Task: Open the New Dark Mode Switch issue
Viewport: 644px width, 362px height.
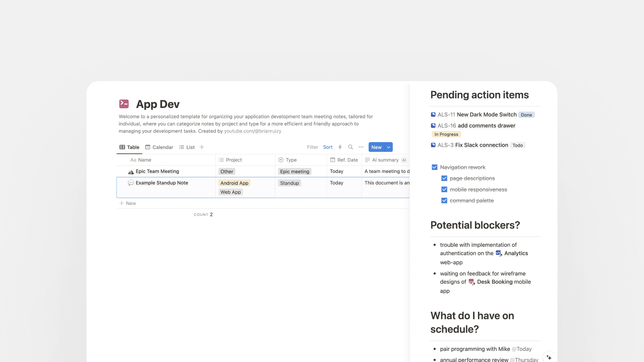Action: click(487, 115)
